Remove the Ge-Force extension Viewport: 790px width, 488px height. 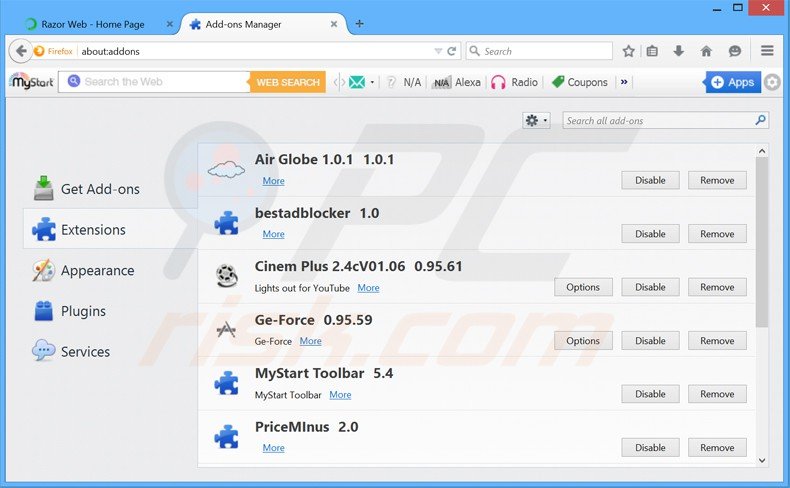717,341
